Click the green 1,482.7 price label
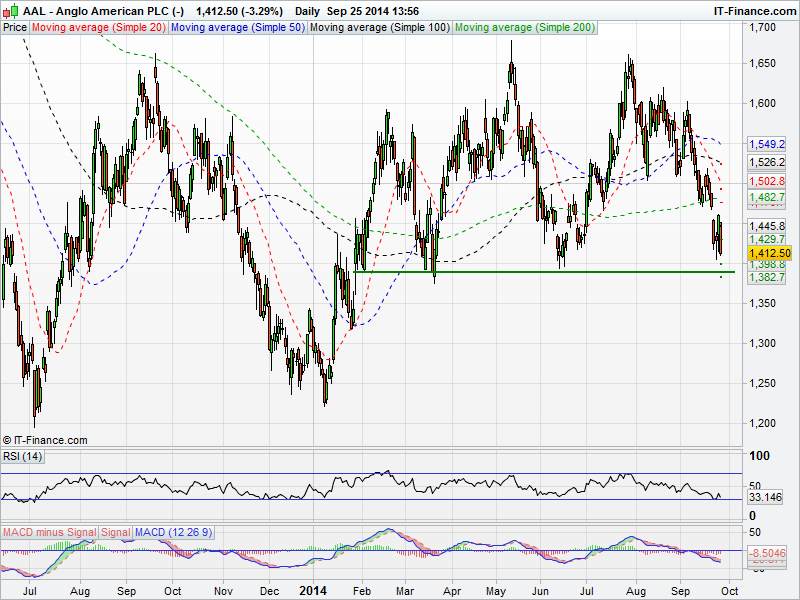Screen dimensions: 800x600 (x=767, y=199)
